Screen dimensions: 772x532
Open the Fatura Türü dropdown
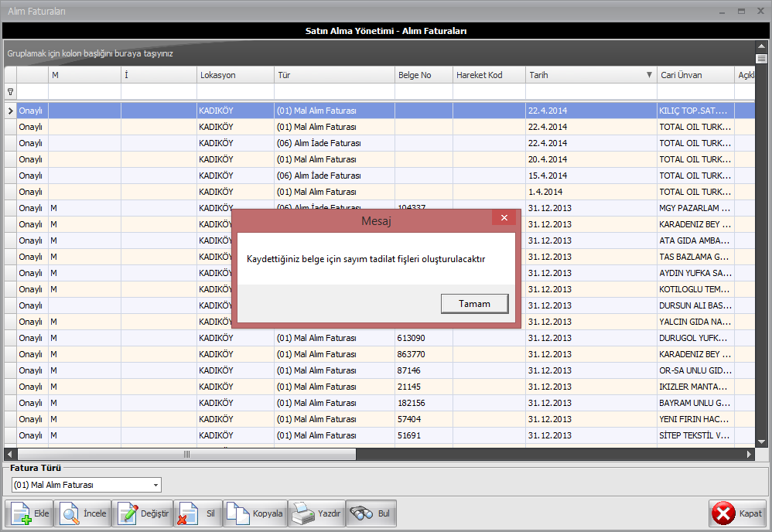click(x=155, y=485)
